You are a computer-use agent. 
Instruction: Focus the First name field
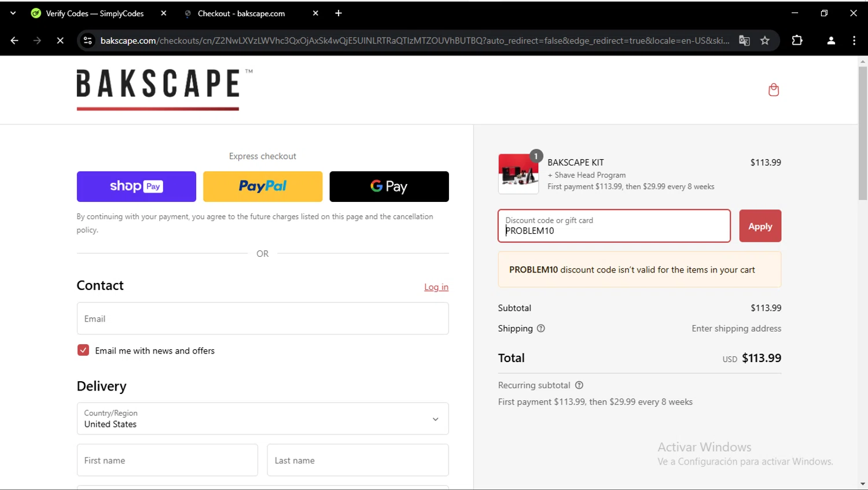[167, 460]
